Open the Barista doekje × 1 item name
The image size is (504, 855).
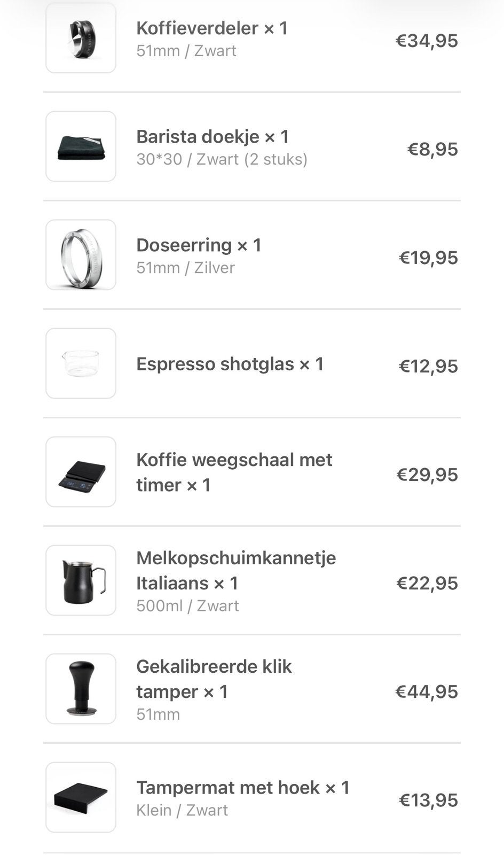(212, 136)
